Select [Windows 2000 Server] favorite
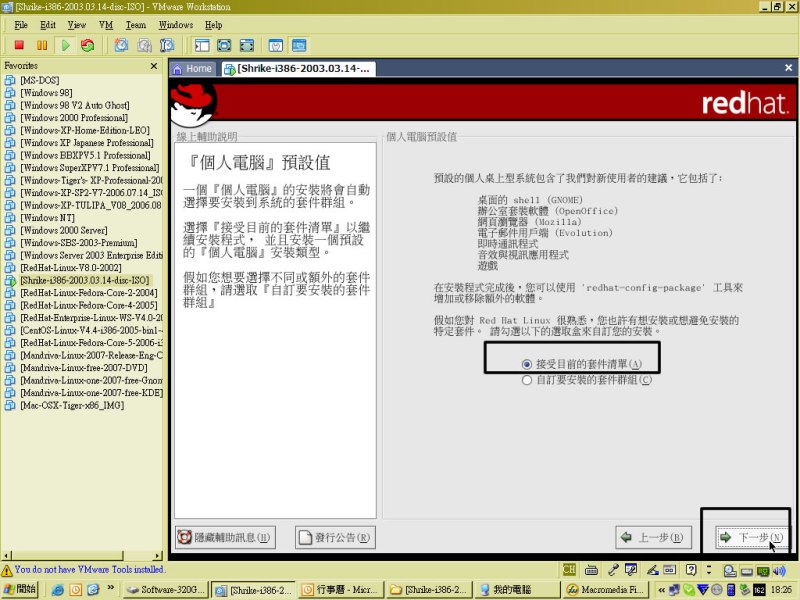 pos(64,230)
